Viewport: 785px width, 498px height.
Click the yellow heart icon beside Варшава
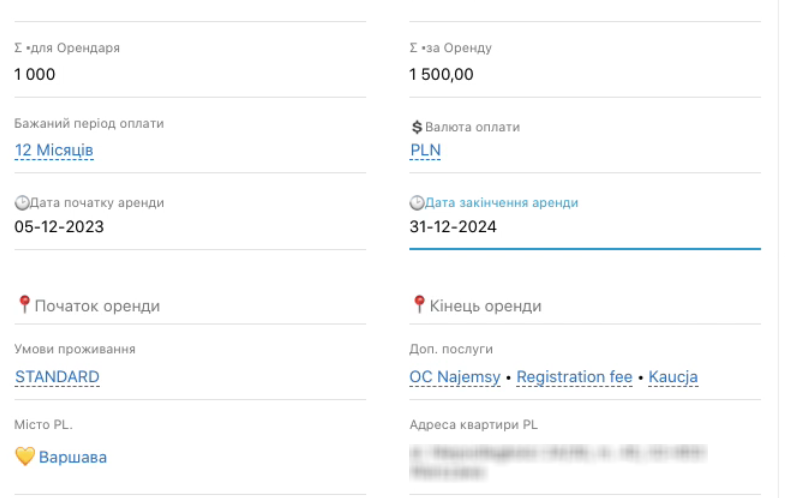(25, 457)
